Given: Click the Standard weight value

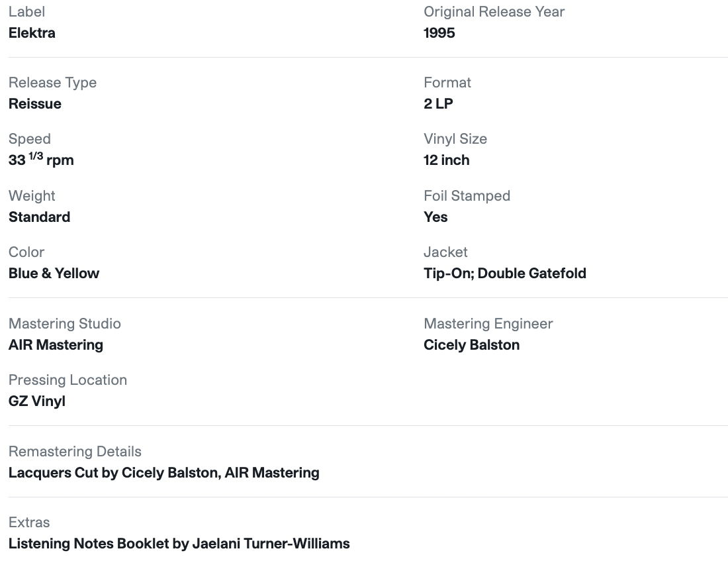Looking at the screenshot, I should point(40,217).
